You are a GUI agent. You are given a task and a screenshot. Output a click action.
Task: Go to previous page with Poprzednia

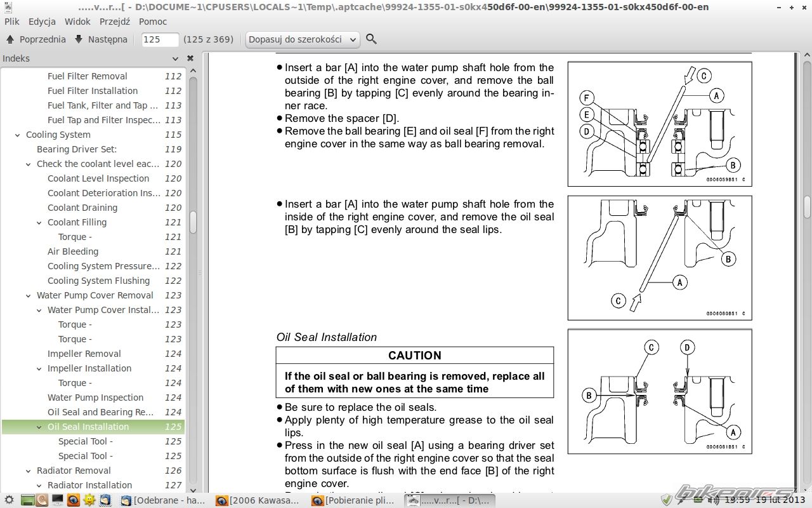(x=36, y=39)
